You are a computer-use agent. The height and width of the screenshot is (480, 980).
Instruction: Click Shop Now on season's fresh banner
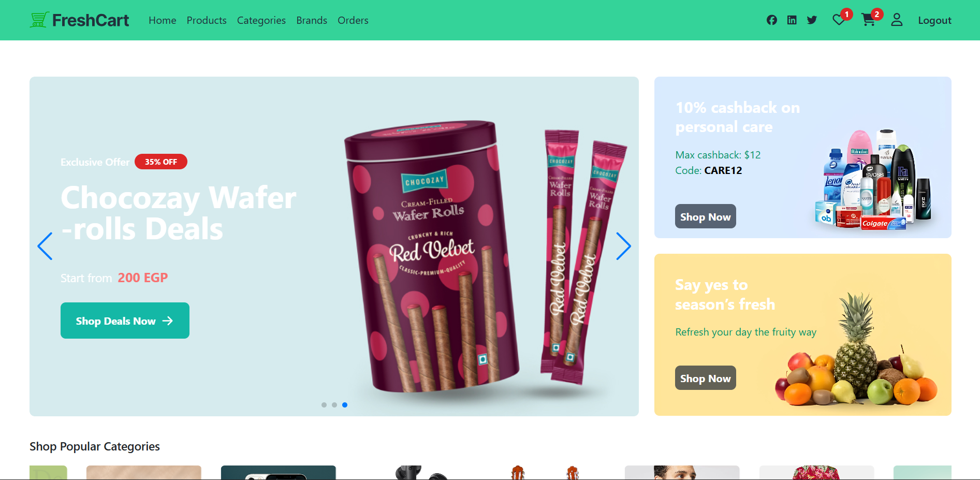pos(705,378)
